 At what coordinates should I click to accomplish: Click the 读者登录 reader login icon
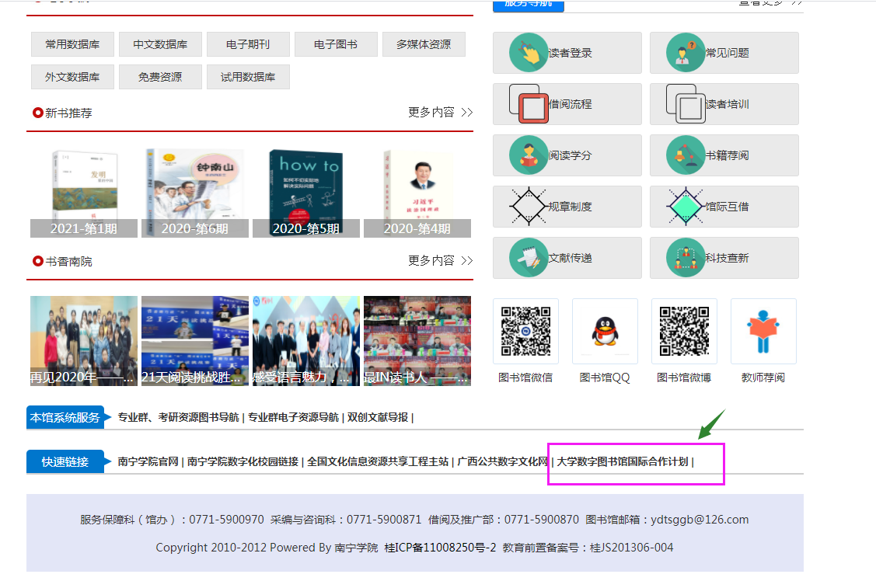(529, 53)
